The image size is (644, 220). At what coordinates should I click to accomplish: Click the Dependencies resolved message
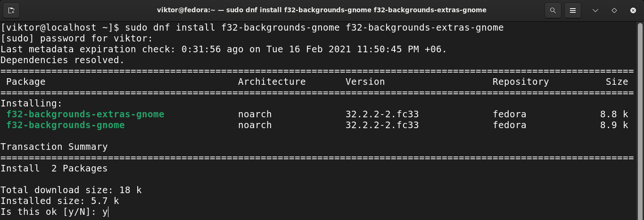coord(62,60)
